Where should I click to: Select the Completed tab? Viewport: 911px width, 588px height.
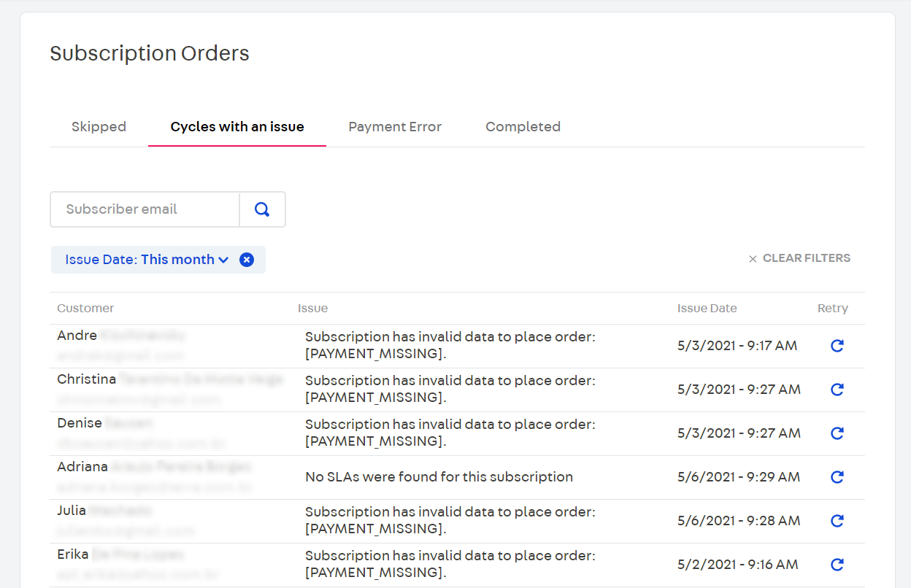(x=523, y=127)
